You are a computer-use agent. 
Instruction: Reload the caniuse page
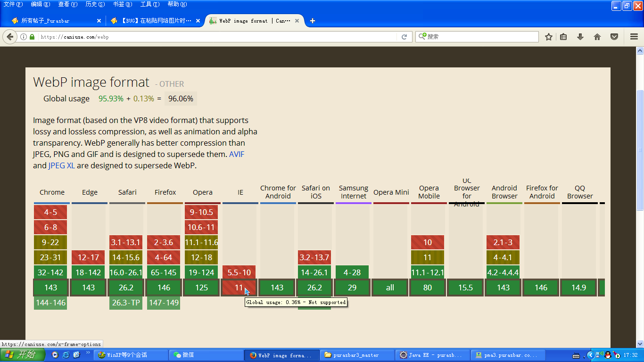click(x=404, y=37)
